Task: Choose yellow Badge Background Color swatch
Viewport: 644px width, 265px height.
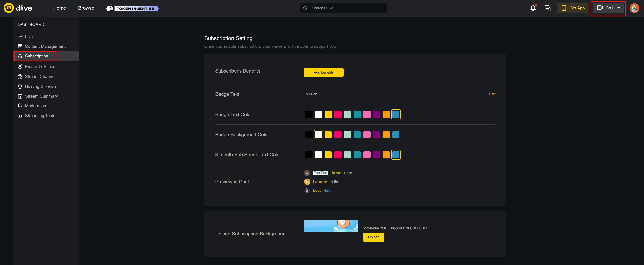Action: pos(328,135)
